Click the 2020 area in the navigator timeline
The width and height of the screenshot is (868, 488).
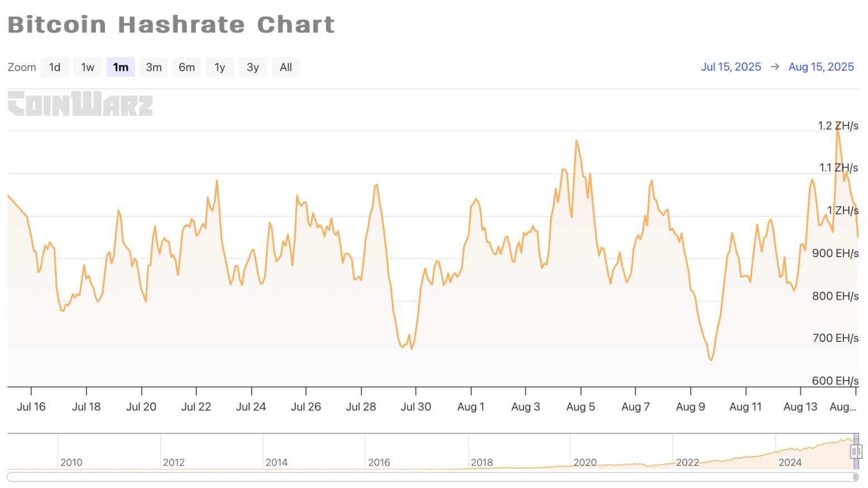[585, 462]
